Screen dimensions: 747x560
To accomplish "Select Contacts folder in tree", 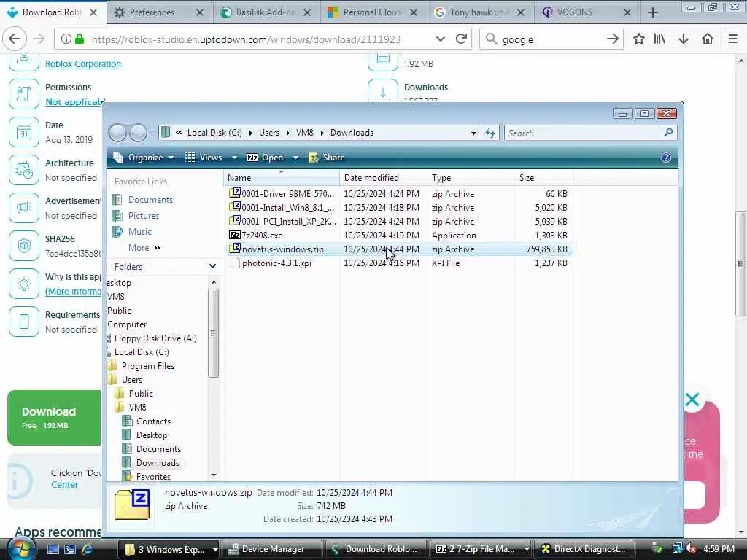I will (153, 421).
